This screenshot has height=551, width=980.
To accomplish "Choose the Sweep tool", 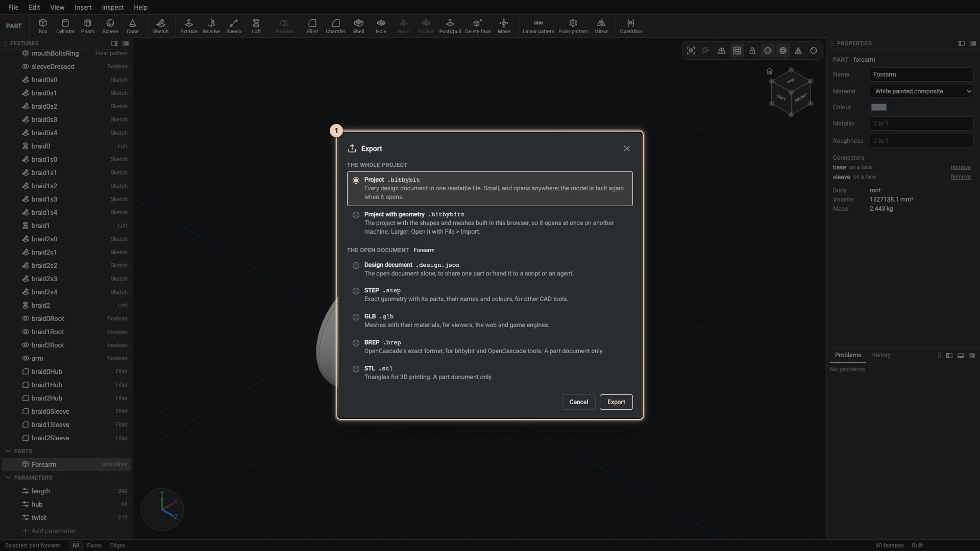I will click(234, 26).
